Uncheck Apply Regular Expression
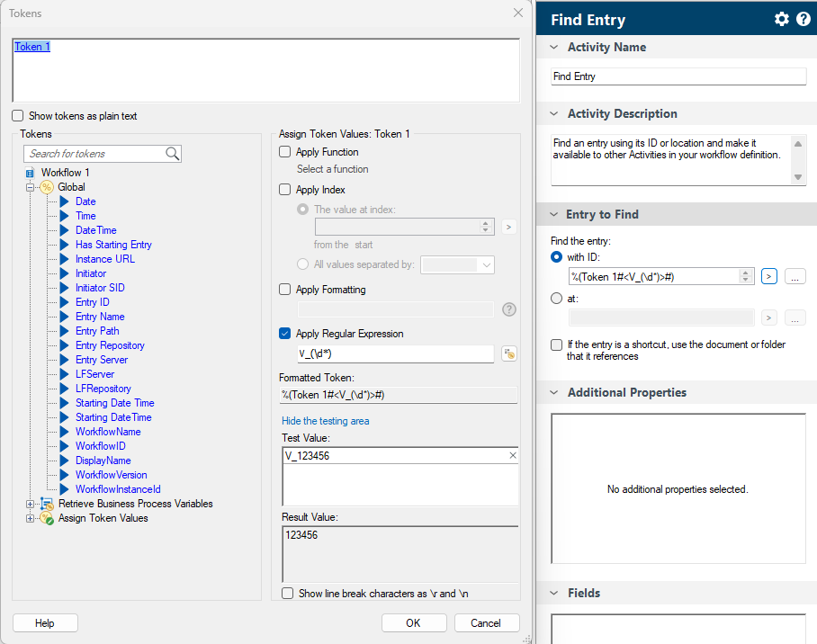817x644 pixels. (x=285, y=334)
